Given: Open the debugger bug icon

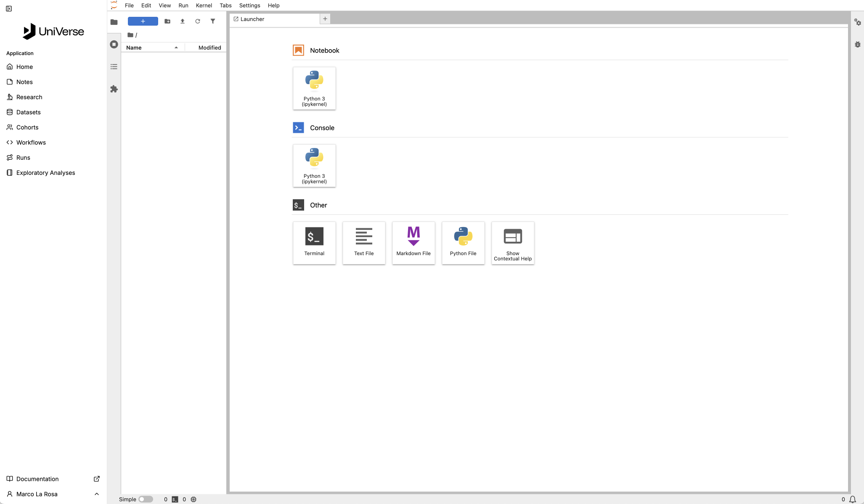Looking at the screenshot, I should pos(857,45).
